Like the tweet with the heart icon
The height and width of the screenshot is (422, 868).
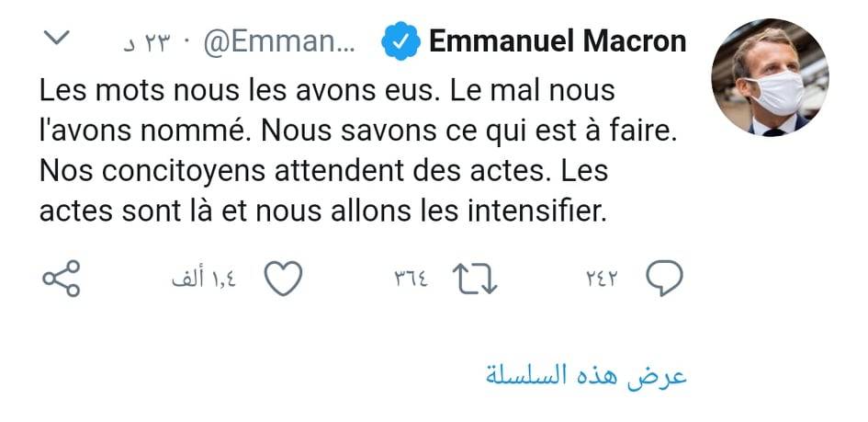284,279
